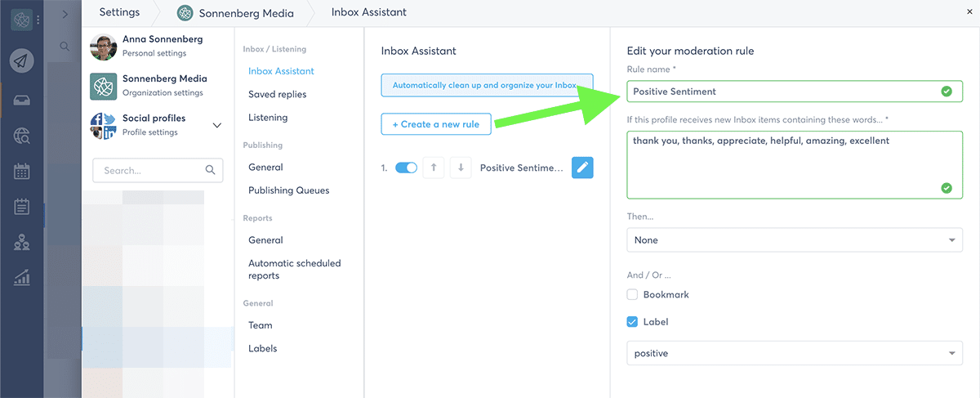Viewport: 980px width, 398px height.
Task: Open the Then action dropdown set to None
Action: (795, 240)
